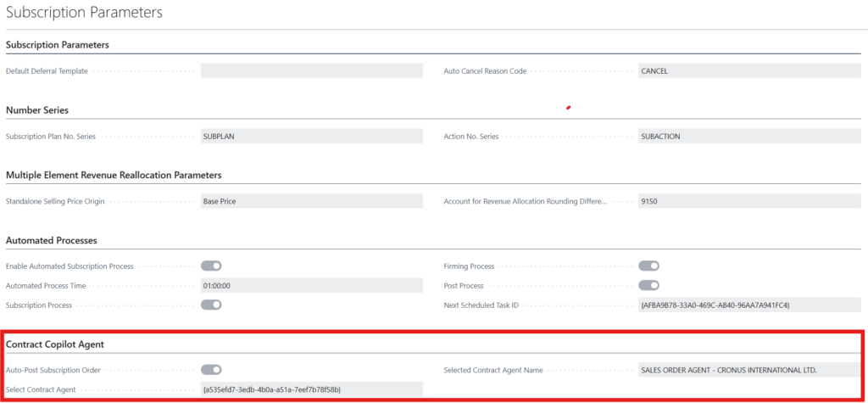Click the SUBPLAN number series field
This screenshot has width=868, height=403.
pyautogui.click(x=311, y=136)
